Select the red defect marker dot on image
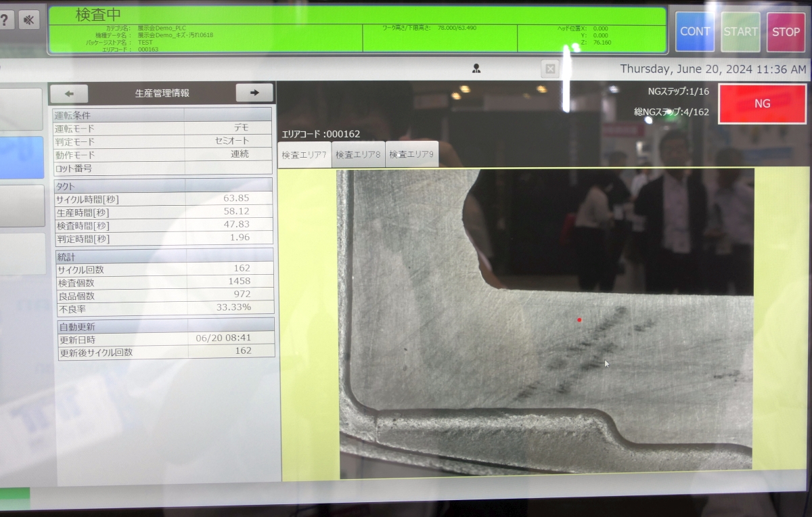The width and height of the screenshot is (812, 517). 579,320
